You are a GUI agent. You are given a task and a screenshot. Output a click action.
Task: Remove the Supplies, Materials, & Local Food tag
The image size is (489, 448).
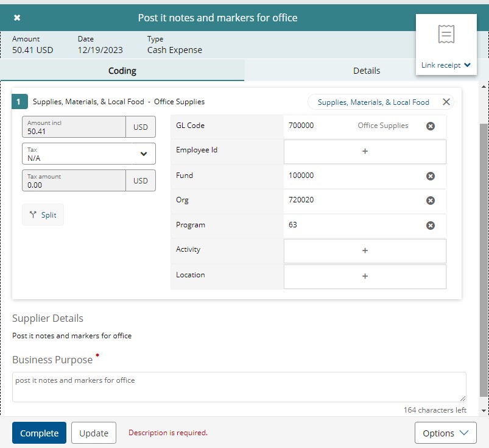[446, 102]
